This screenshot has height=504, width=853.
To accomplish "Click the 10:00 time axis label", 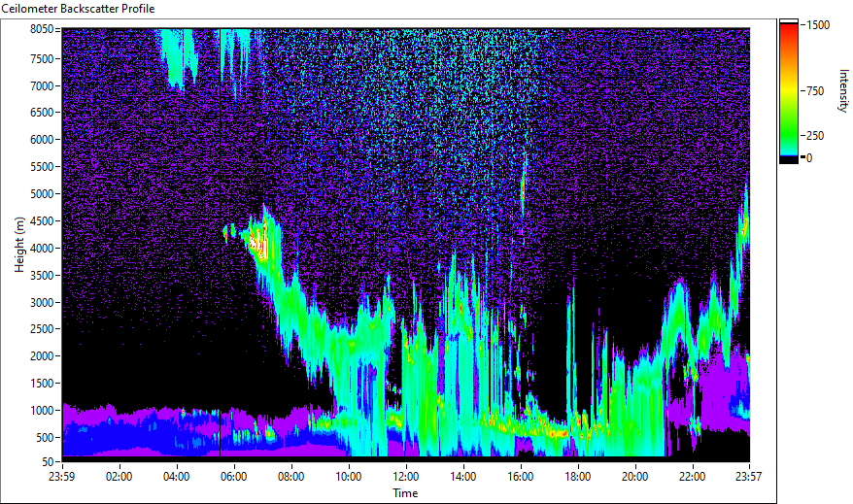I will click(x=348, y=477).
